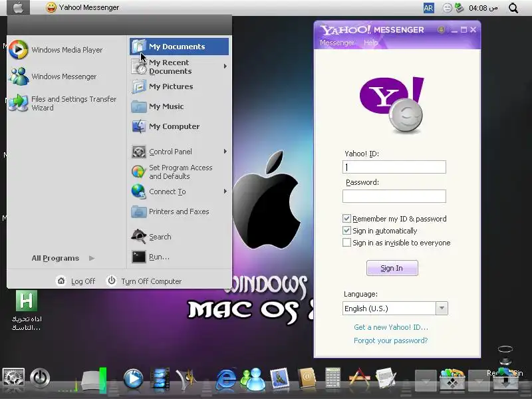This screenshot has height=399, width=532.
Task: Uncheck Remember my ID & password
Action: click(346, 219)
